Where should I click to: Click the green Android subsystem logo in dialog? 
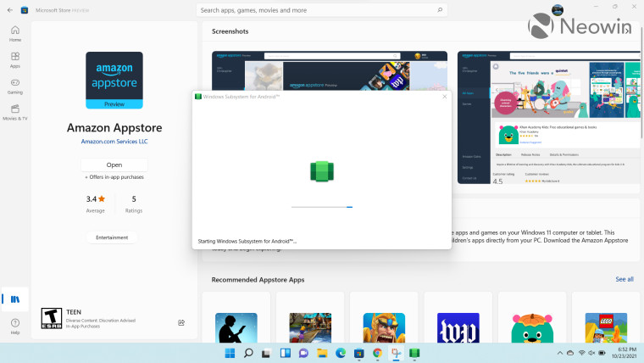(x=322, y=171)
